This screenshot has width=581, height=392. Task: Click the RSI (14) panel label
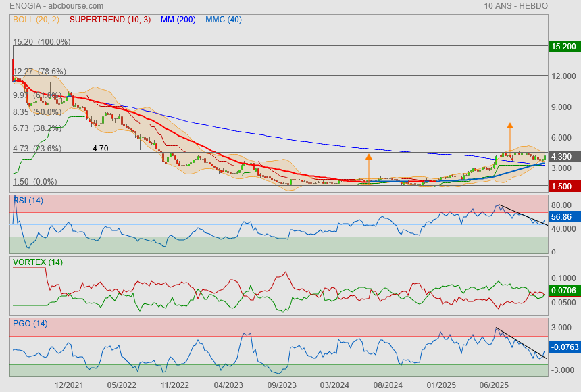[28, 200]
